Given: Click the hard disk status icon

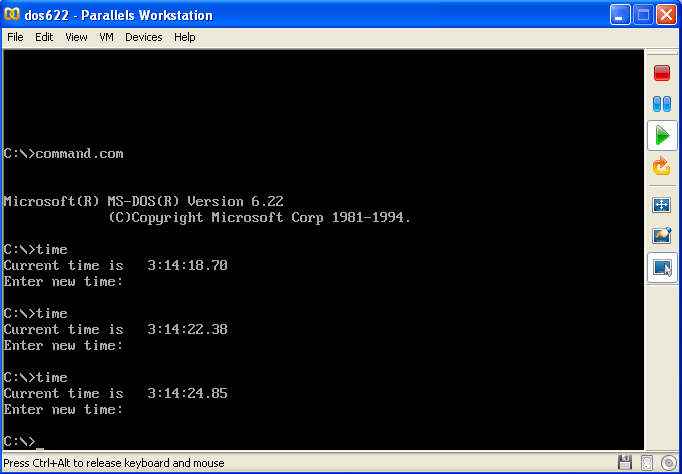Looking at the screenshot, I should [647, 462].
